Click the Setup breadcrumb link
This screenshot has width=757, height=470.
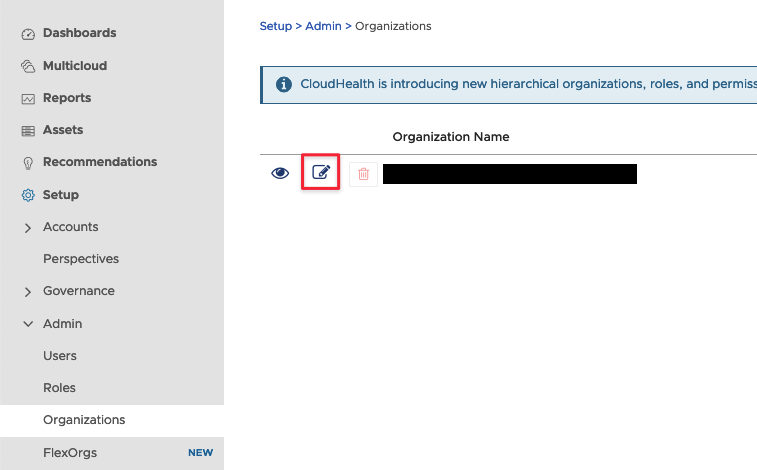coord(275,26)
